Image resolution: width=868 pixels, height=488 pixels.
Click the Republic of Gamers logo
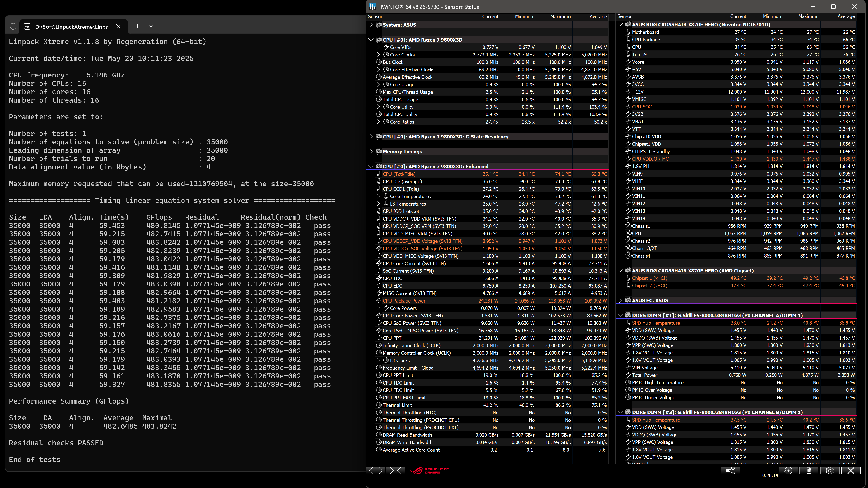tap(430, 470)
